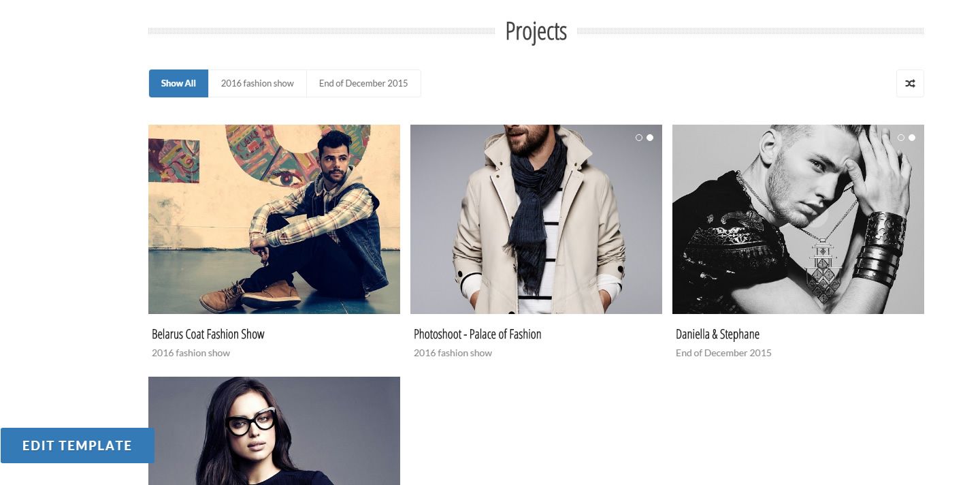The height and width of the screenshot is (485, 980).
Task: Click 2016 fashion show label under Belarus Coat
Action: click(x=191, y=353)
